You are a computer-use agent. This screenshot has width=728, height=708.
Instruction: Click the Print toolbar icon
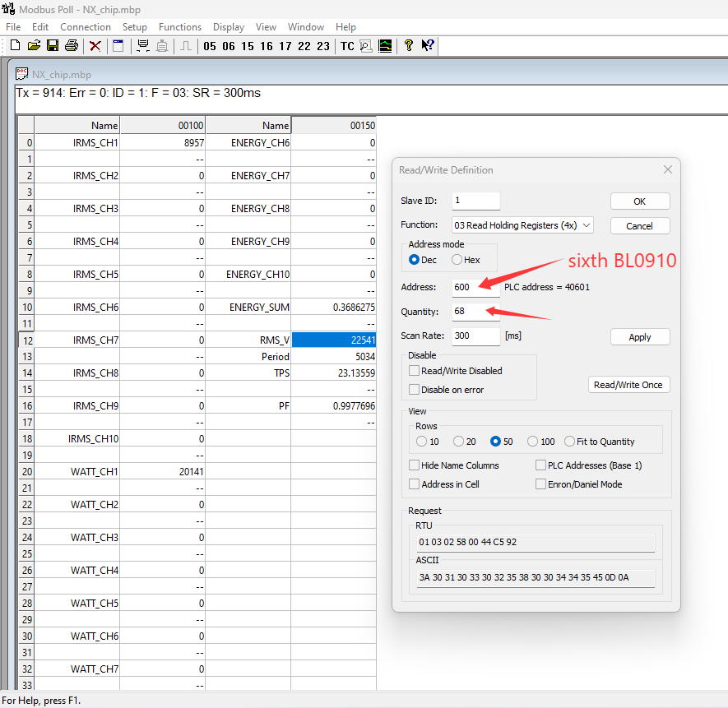[72, 46]
